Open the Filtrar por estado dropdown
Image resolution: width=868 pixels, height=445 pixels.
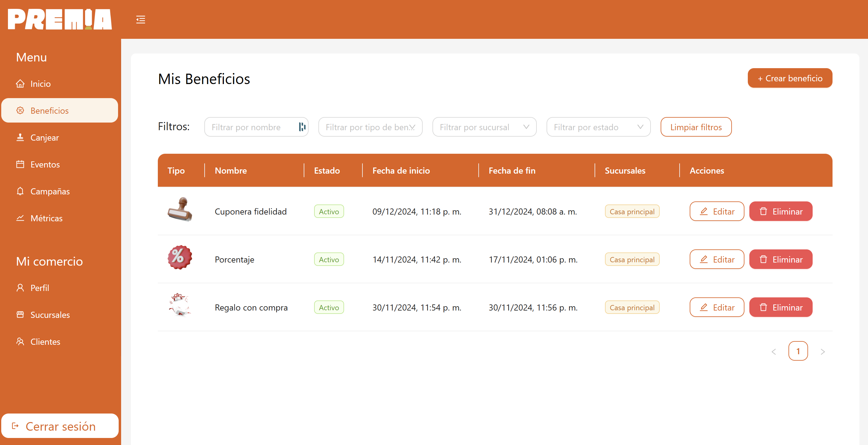pos(598,127)
